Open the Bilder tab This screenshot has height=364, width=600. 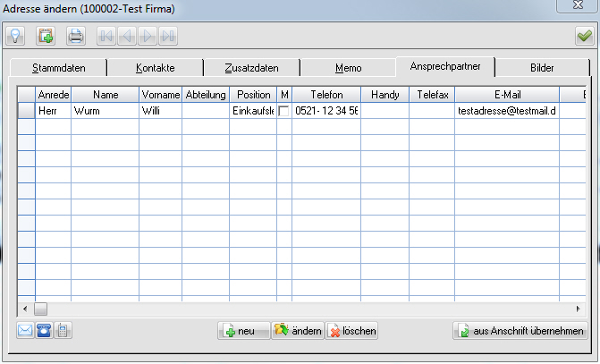542,68
